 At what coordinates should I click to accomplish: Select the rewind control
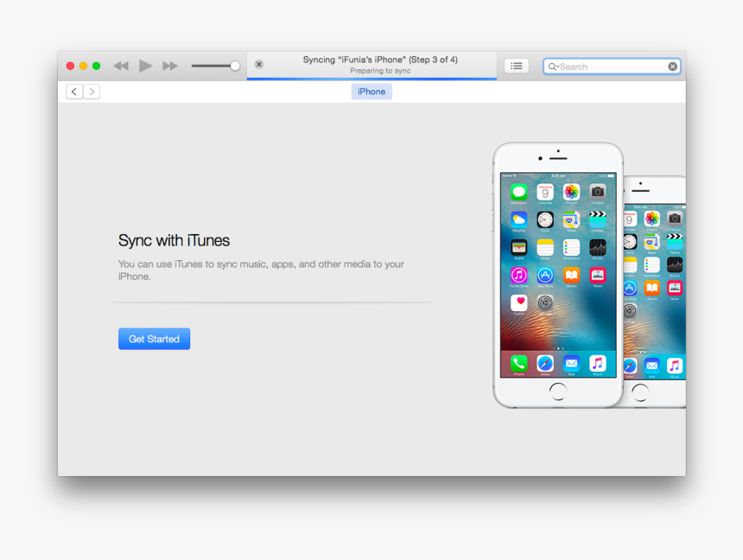(121, 65)
